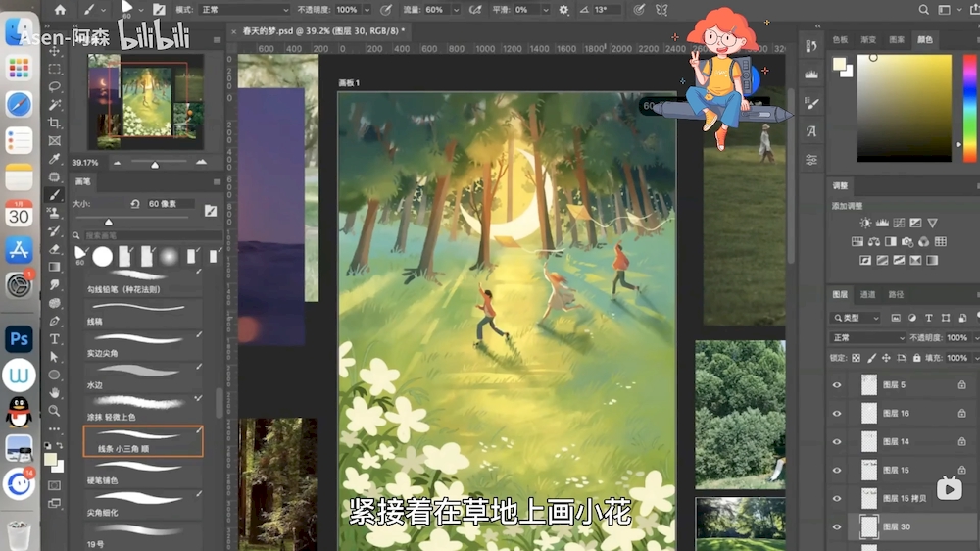980x551 pixels.
Task: Open brush preset picker arrow
Action: [x=140, y=10]
